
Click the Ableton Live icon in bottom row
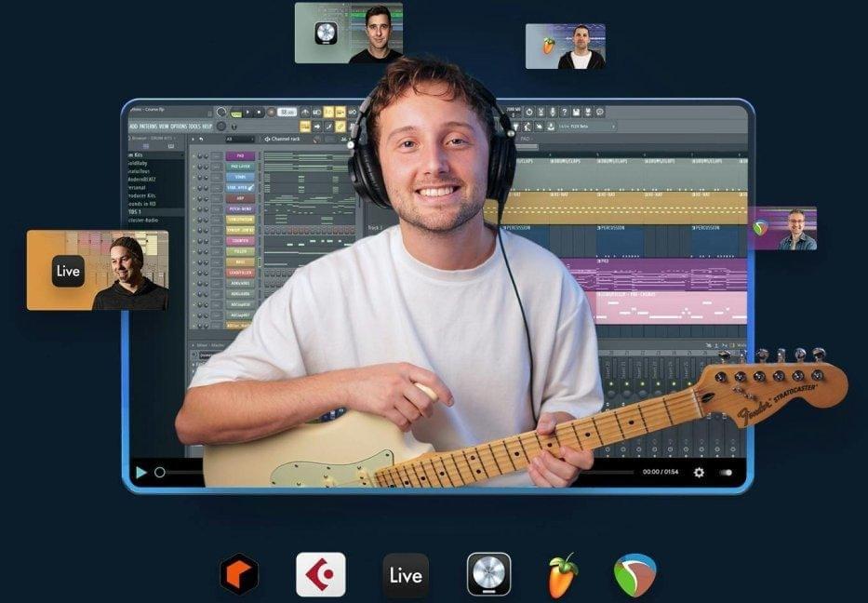click(x=406, y=575)
